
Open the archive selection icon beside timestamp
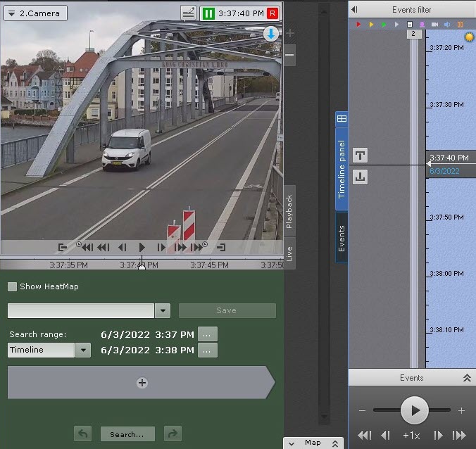click(x=188, y=13)
